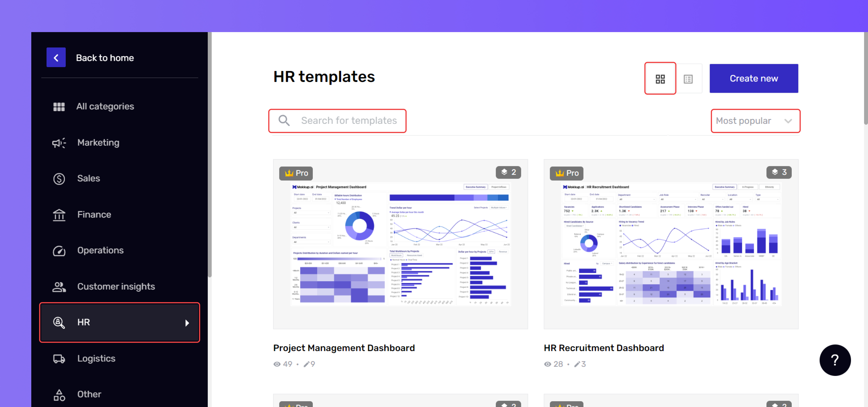Select the HR category label

click(x=83, y=322)
